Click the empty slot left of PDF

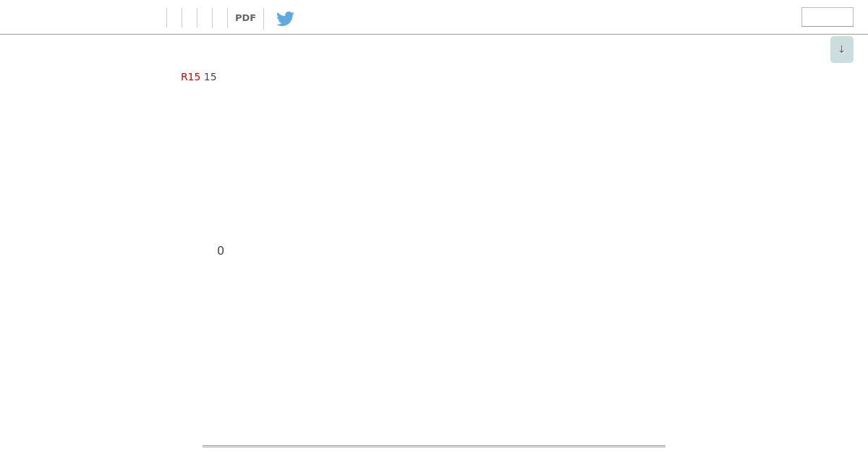point(220,18)
